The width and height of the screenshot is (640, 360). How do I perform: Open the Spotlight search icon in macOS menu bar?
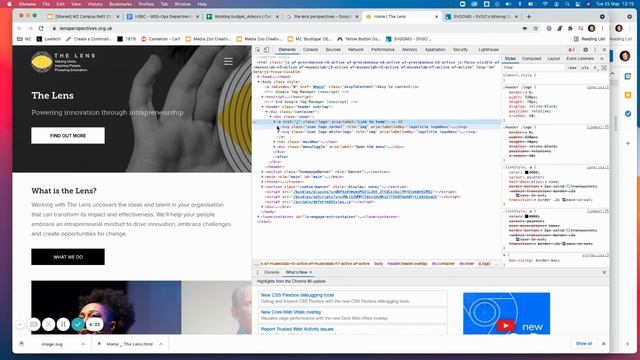click(x=567, y=4)
